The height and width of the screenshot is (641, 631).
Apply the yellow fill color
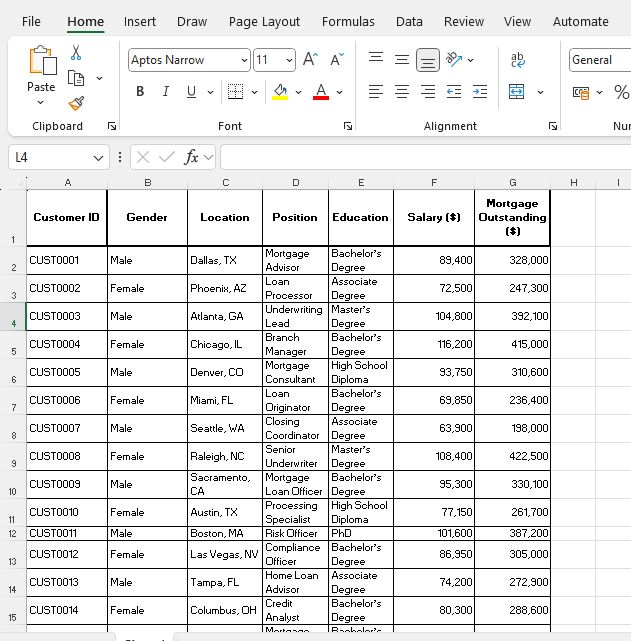click(280, 92)
